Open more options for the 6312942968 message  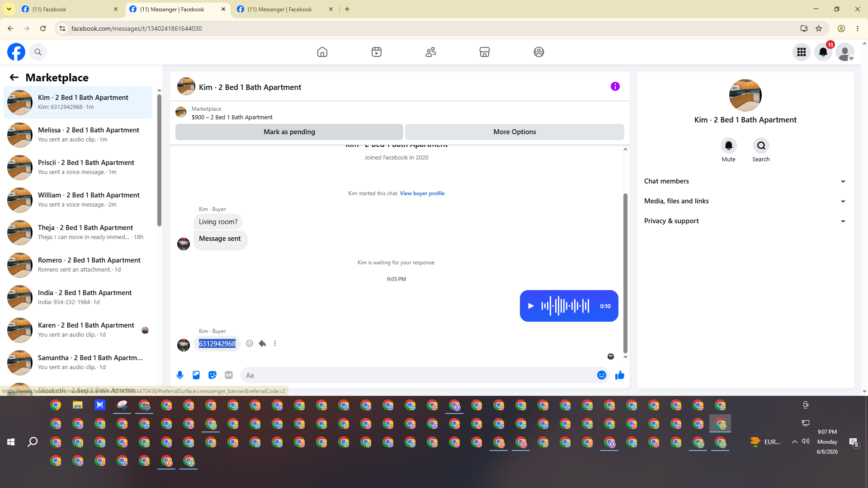tap(275, 343)
